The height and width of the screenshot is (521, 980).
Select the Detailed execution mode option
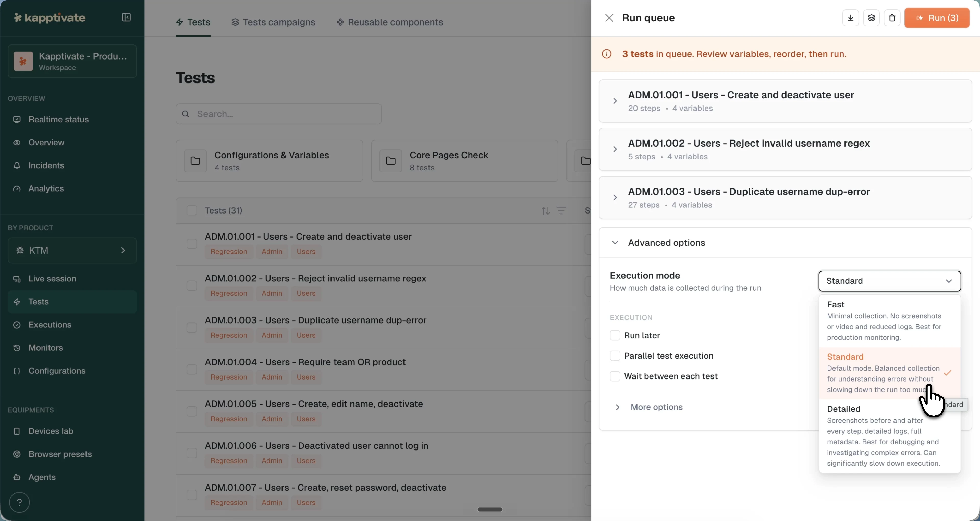[889, 436]
